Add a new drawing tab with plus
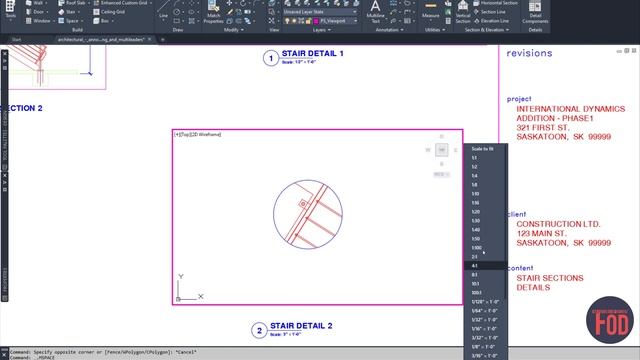The image size is (640, 360). pyautogui.click(x=162, y=40)
